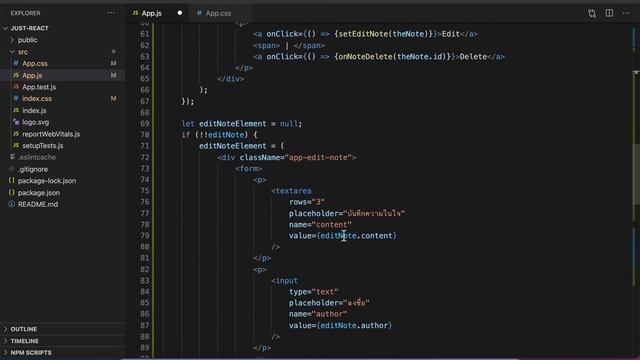Click the SVG icon beside logo.svg
The height and width of the screenshot is (360, 640).
click(16, 122)
